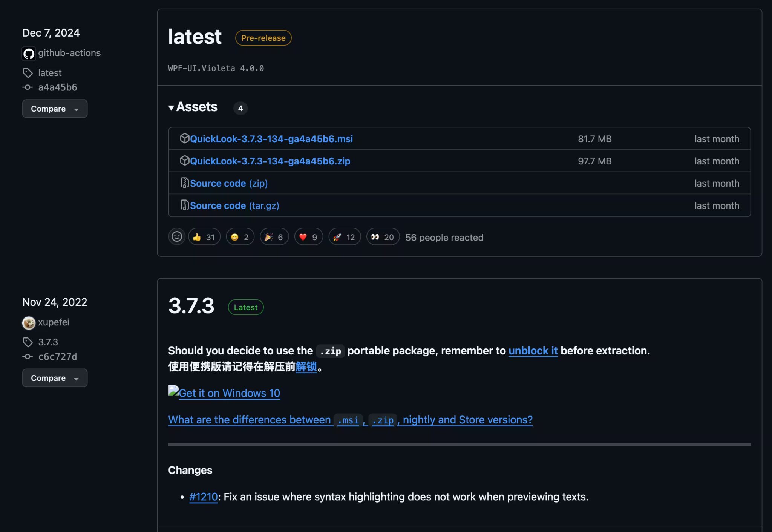Download the QuickLook .msi installer

271,139
